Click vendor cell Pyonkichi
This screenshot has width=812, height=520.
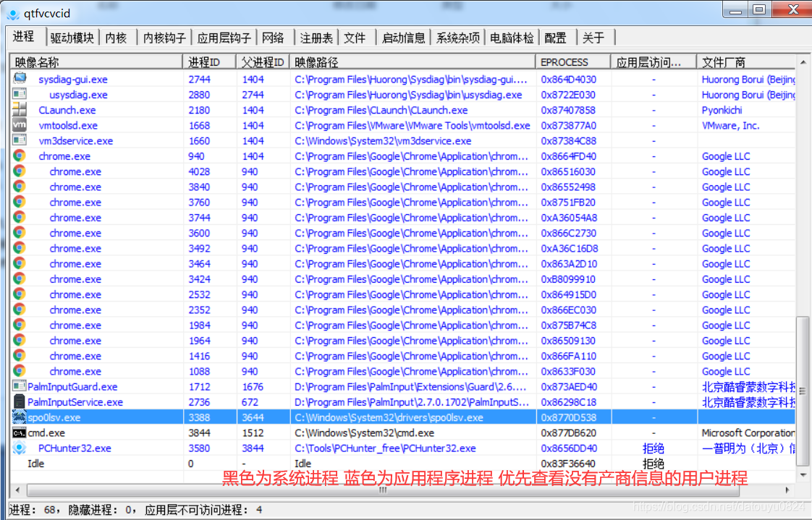coord(722,110)
